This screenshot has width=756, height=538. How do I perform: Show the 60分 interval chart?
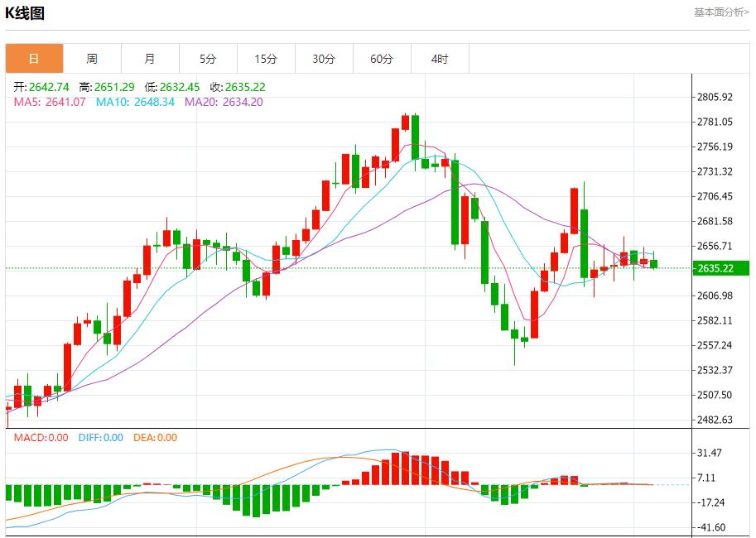(382, 59)
